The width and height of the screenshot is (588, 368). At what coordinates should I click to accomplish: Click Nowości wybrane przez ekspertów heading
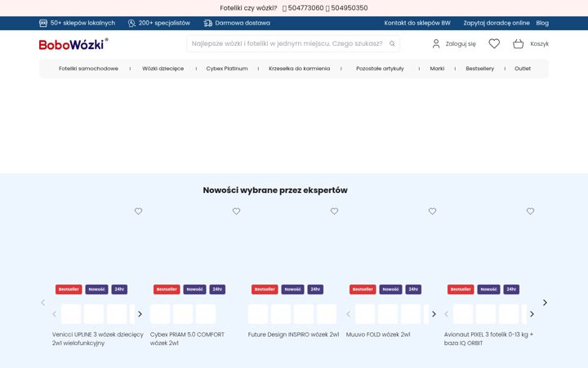coord(275,191)
